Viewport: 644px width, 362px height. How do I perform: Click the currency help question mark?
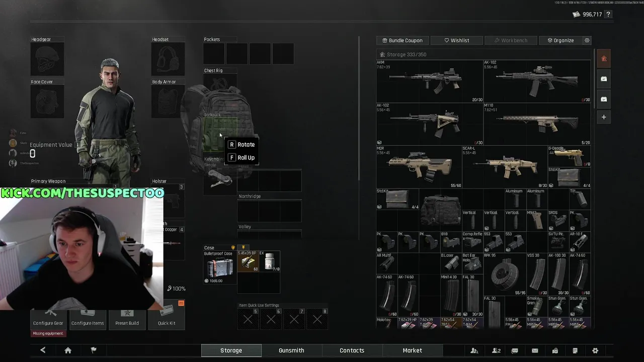(608, 15)
